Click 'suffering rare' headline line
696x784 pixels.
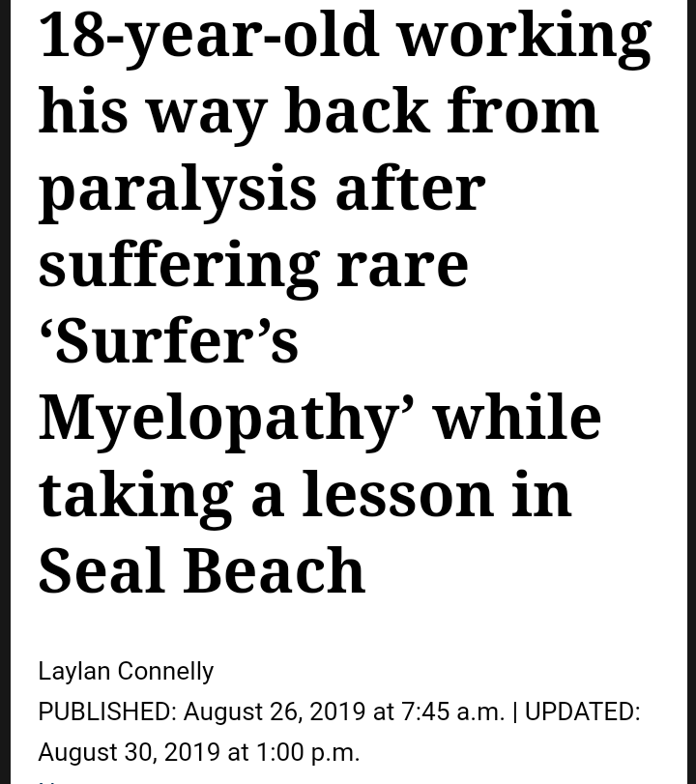(x=253, y=263)
